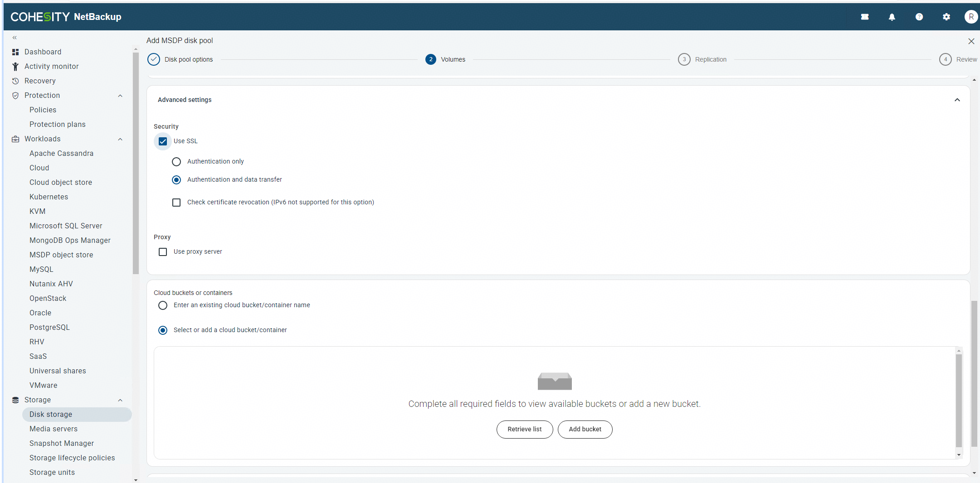Open Snapshot Manager page

[x=62, y=444]
